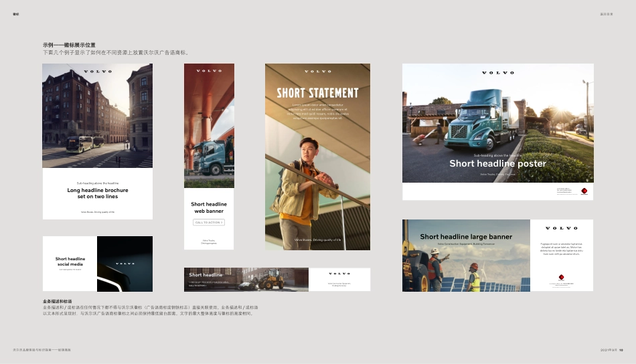Click the Volvo wordmark above SHORT STATEMENT
This screenshot has height=364, width=636.
coord(317,71)
